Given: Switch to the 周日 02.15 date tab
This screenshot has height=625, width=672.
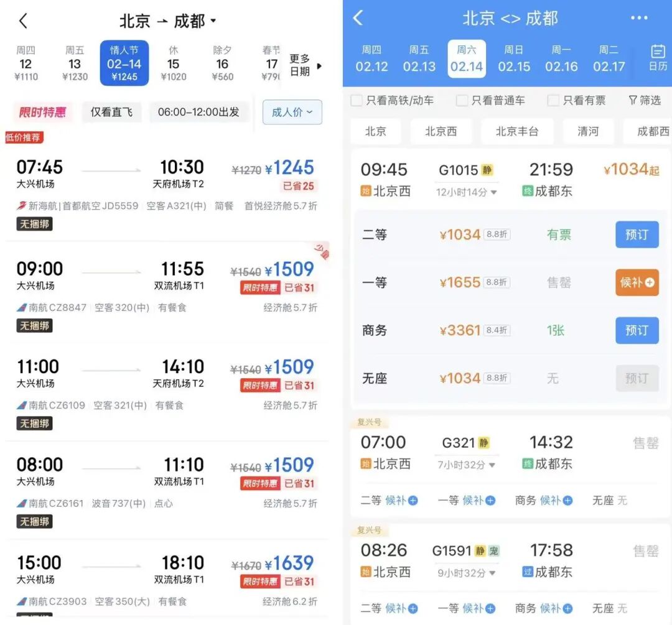Looking at the screenshot, I should [514, 58].
